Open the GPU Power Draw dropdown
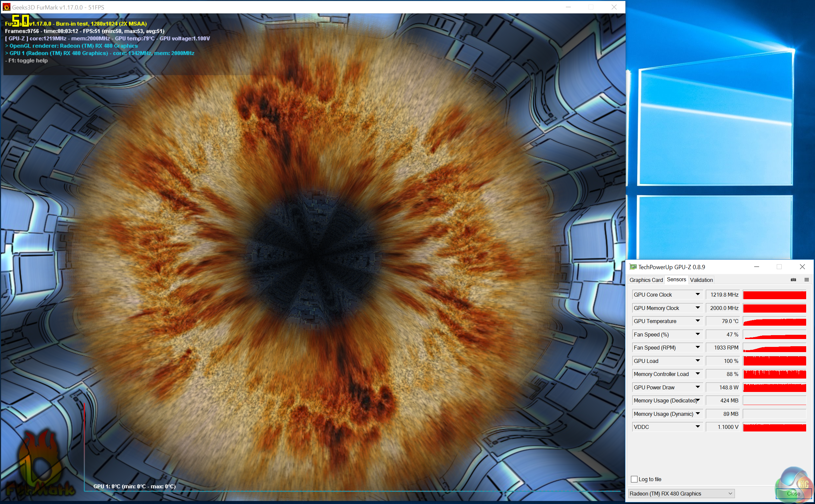This screenshot has width=815, height=504. pyautogui.click(x=697, y=387)
